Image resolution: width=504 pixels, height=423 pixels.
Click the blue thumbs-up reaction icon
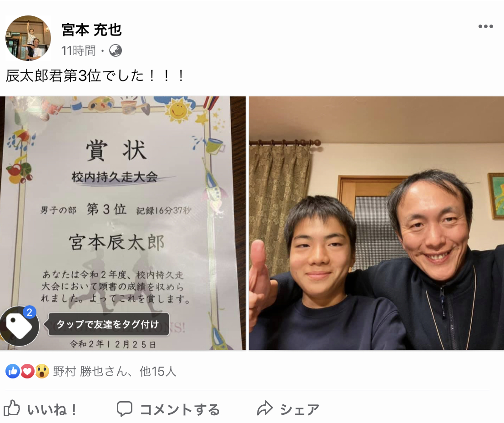pos(13,372)
